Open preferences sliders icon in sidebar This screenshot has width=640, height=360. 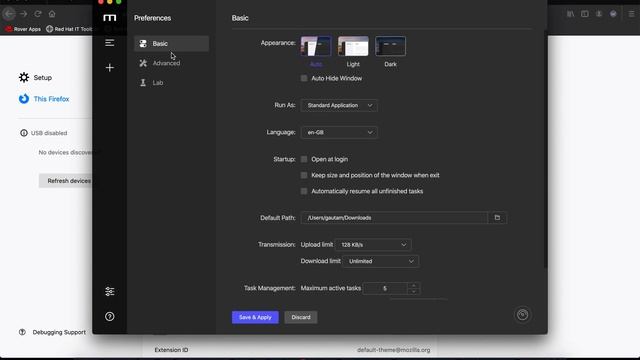tap(109, 291)
